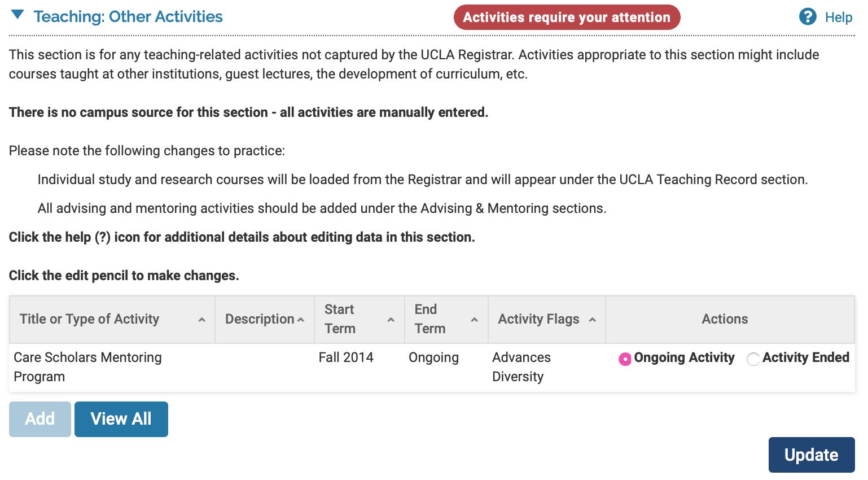Open the Help link text
Image resolution: width=868 pixels, height=480 pixels.
(x=839, y=18)
